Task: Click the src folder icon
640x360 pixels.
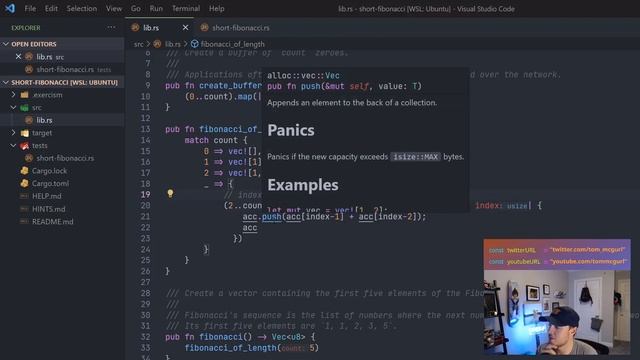Action: coord(24,108)
